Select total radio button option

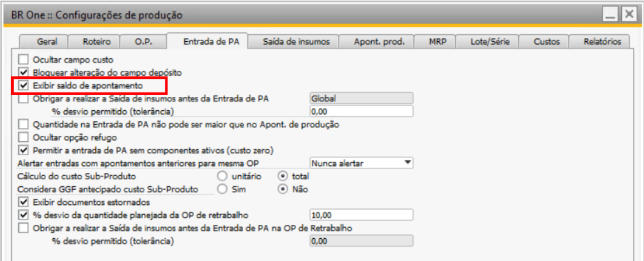point(283,176)
